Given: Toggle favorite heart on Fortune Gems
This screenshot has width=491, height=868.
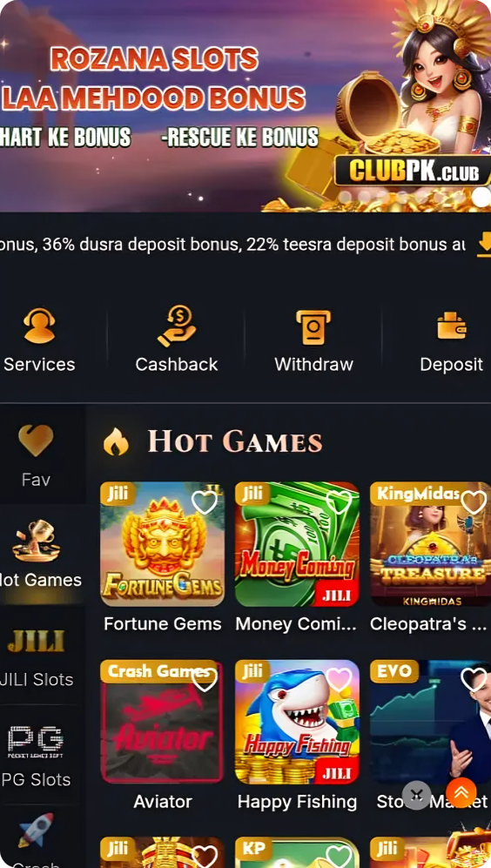Looking at the screenshot, I should (x=205, y=502).
